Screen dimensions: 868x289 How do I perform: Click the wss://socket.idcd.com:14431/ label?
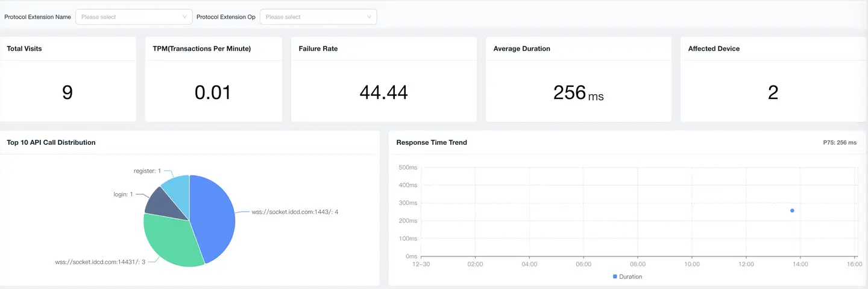100,262
